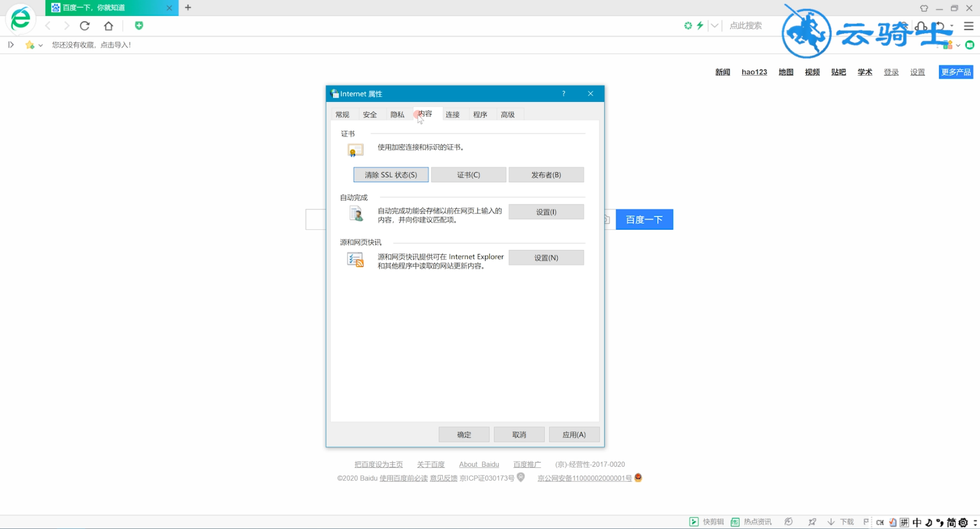Screen dimensions: 980x529
Task: Switch to the 高级 tab
Action: click(508, 115)
